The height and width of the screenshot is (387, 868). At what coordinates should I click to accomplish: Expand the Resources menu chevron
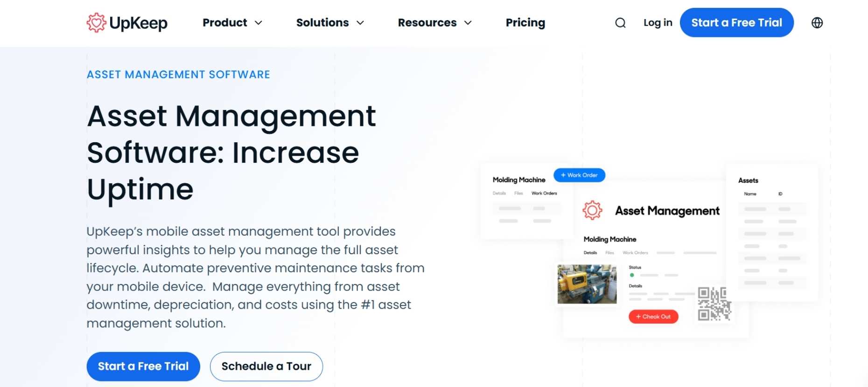pos(468,23)
